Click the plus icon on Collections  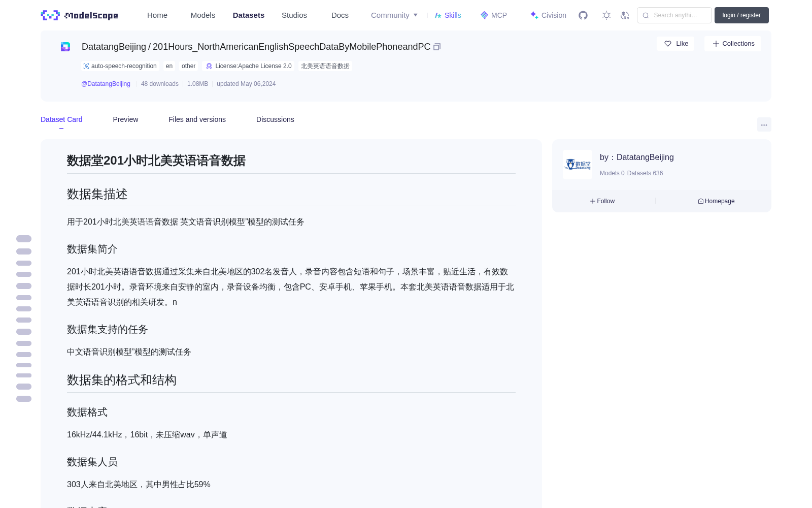[716, 44]
